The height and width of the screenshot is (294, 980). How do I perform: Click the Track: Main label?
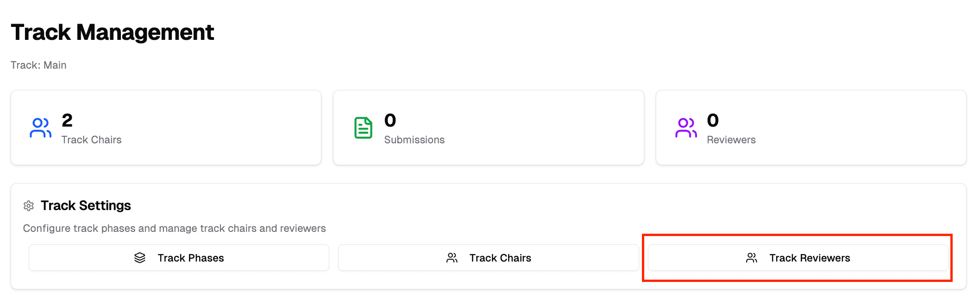tap(38, 65)
